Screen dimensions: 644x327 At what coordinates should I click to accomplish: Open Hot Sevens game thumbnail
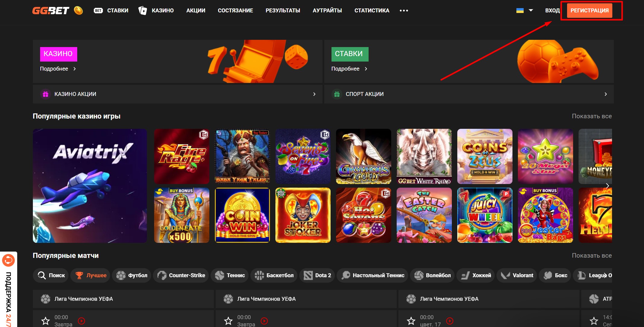(363, 215)
